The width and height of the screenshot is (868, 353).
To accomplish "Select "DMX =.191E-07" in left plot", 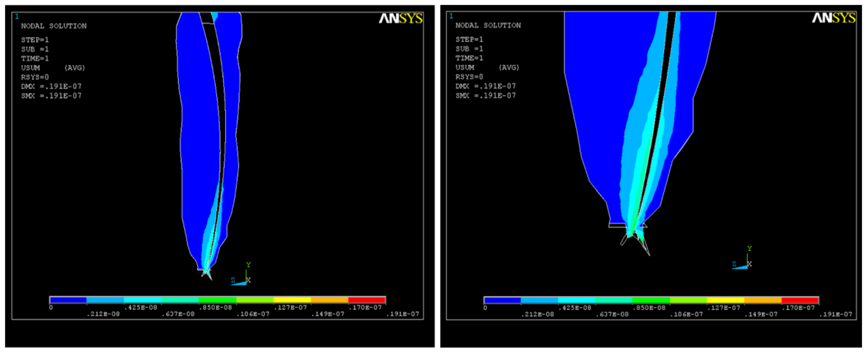I will (x=51, y=87).
